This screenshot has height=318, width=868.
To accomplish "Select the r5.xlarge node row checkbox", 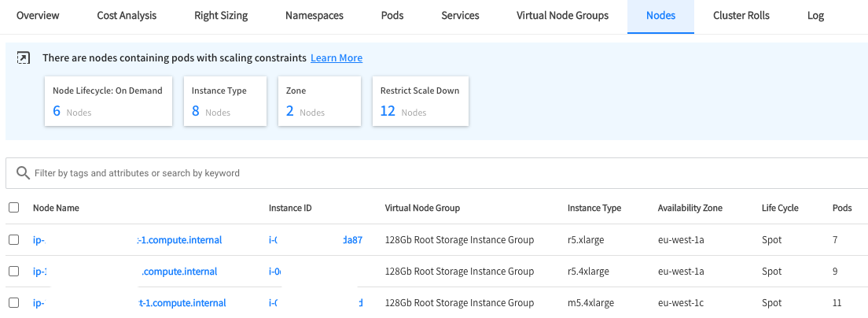I will (13, 240).
